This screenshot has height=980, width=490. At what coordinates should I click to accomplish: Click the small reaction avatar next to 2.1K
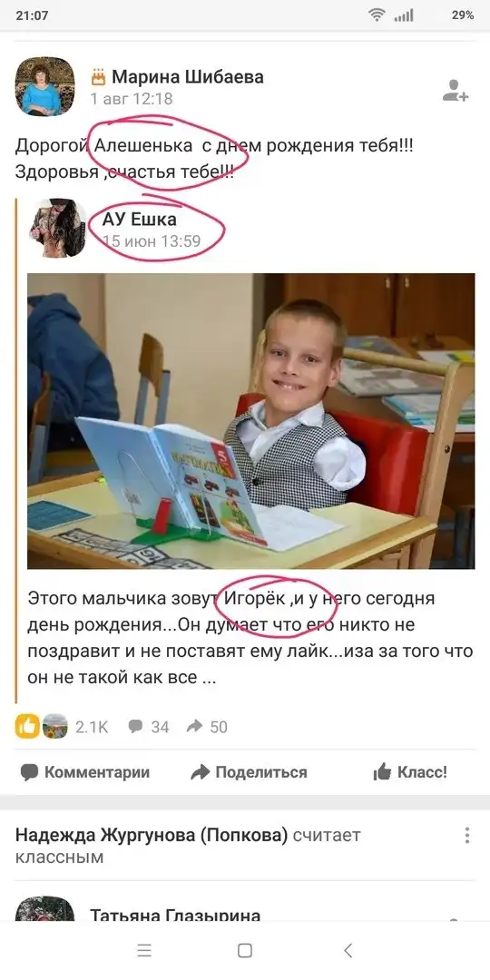(x=55, y=726)
